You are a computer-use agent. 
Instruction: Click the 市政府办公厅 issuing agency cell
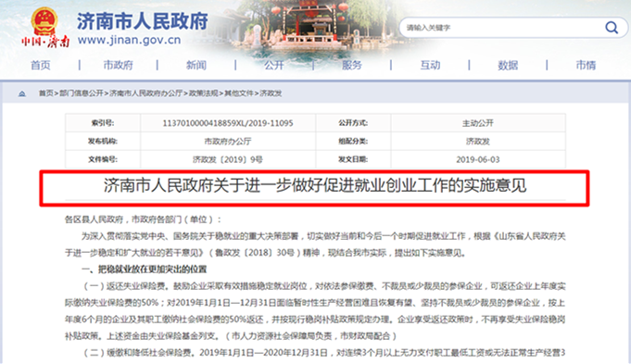[x=228, y=141]
